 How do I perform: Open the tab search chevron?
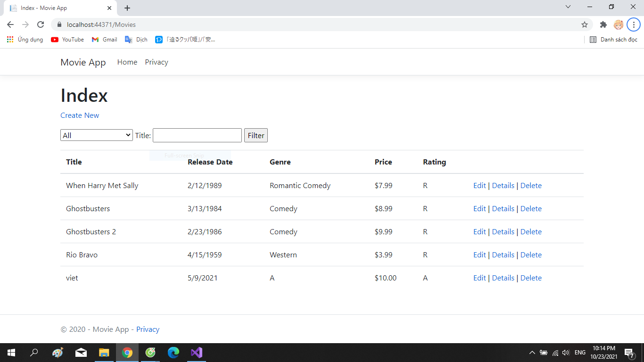[568, 7]
